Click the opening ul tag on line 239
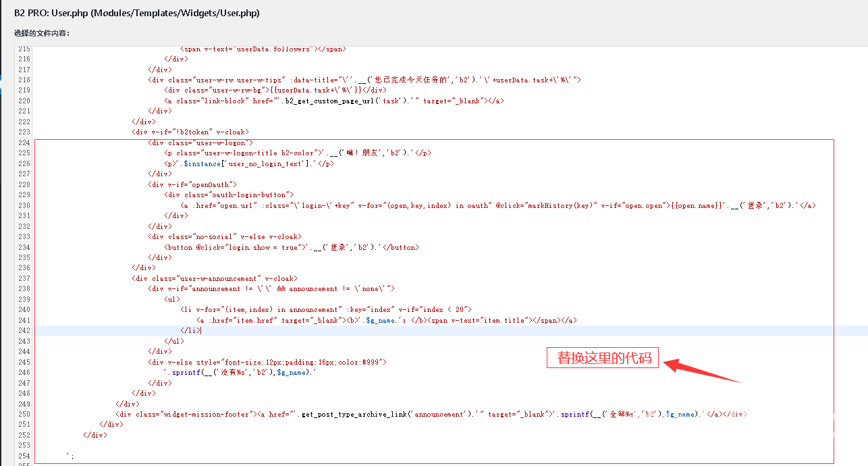The height and width of the screenshot is (466, 868). click(x=172, y=299)
